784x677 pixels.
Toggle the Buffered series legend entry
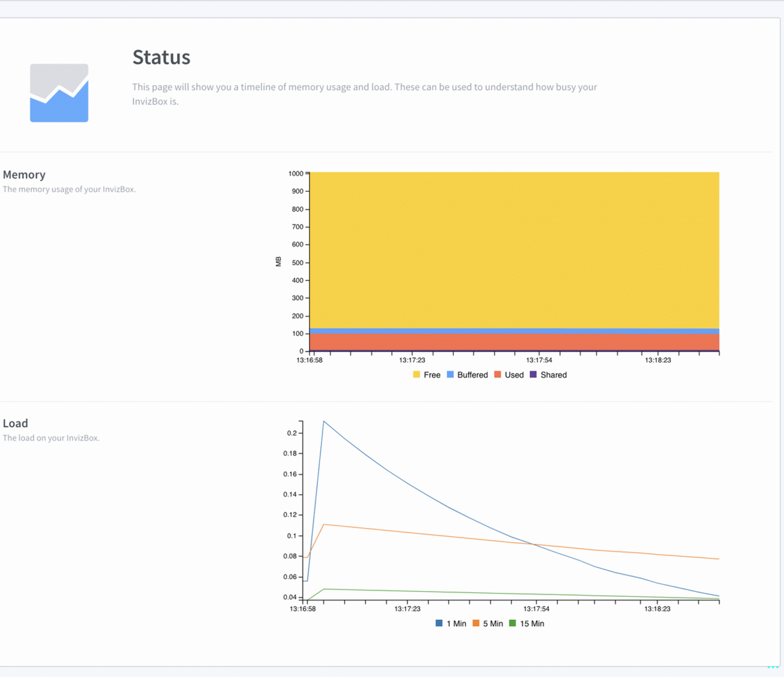pos(467,375)
